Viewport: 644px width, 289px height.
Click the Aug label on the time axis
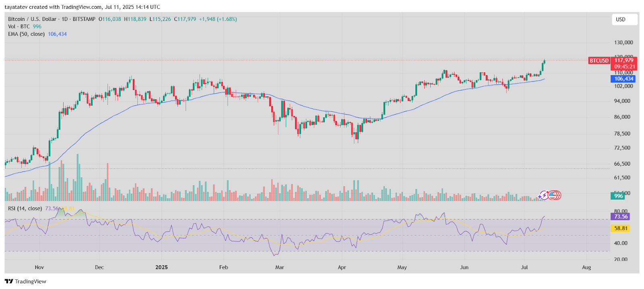tap(586, 267)
